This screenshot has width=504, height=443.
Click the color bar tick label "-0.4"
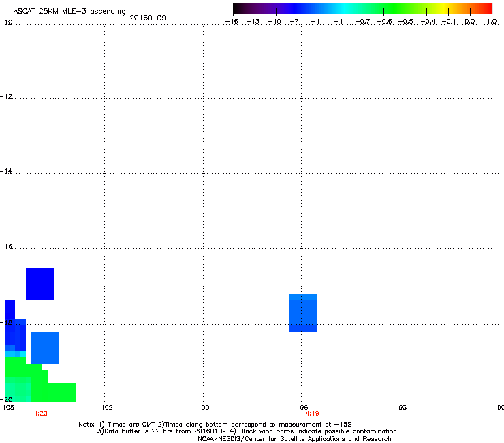click(x=428, y=22)
